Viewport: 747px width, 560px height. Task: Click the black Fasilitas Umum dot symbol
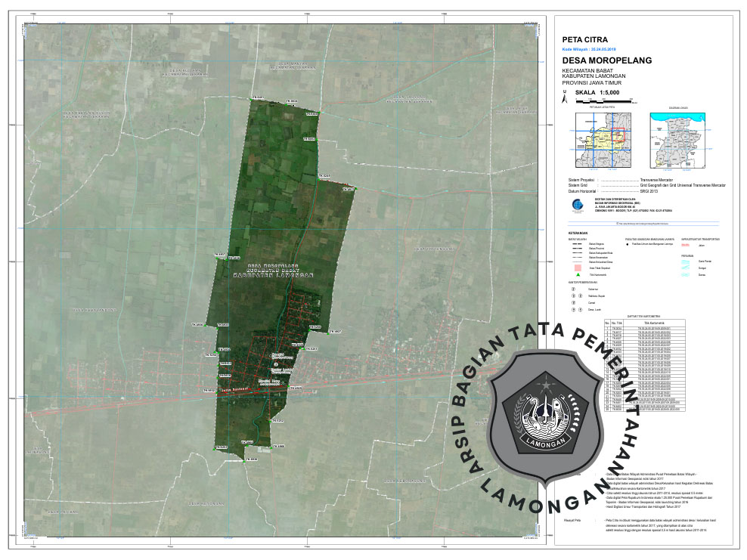pos(628,245)
